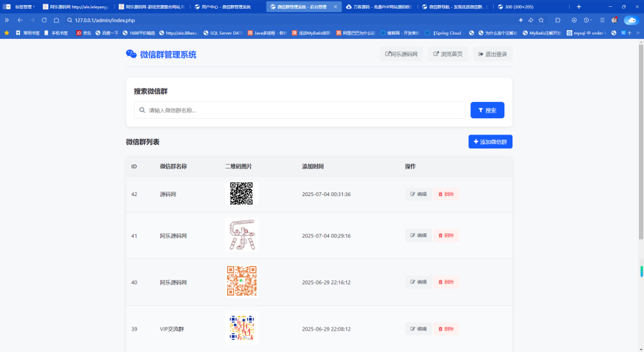This screenshot has height=352, width=644.
Task: Open the 常用书签 bookmarks folder
Action: point(28,33)
